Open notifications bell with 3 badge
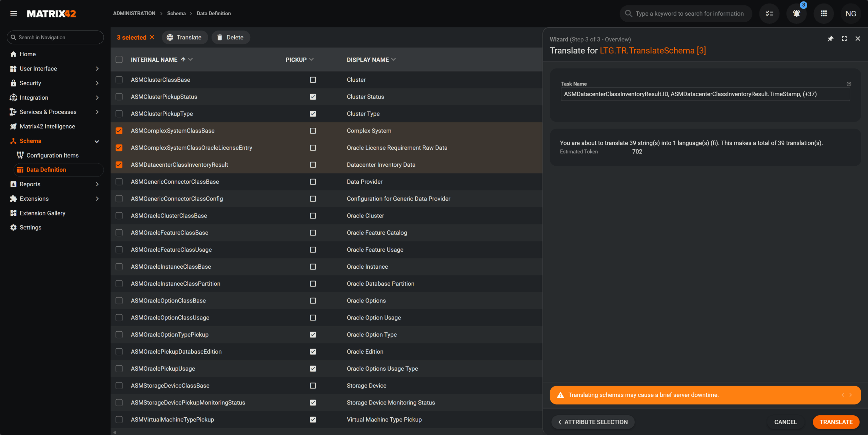 796,14
